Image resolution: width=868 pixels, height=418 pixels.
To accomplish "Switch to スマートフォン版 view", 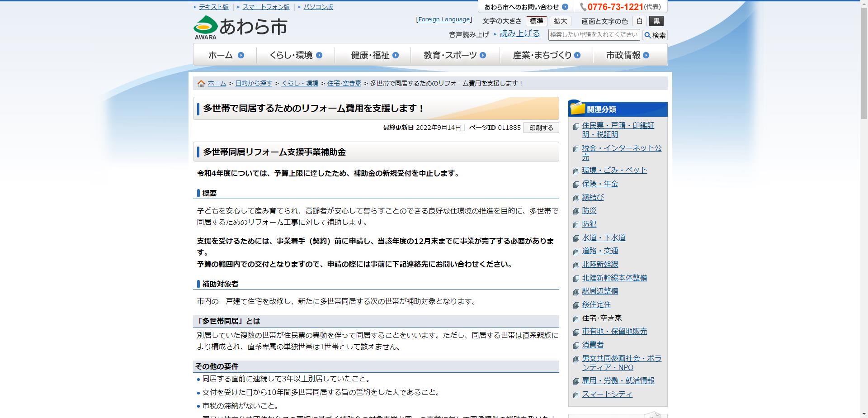I will tap(266, 7).
